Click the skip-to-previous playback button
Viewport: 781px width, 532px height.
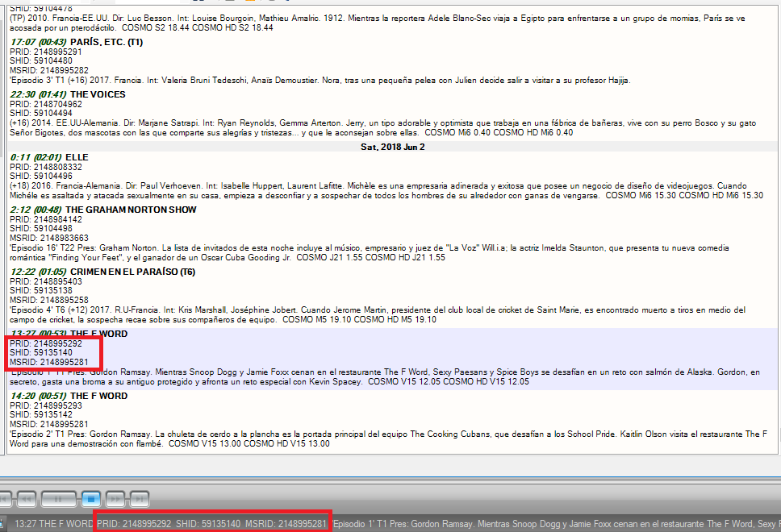point(4,499)
